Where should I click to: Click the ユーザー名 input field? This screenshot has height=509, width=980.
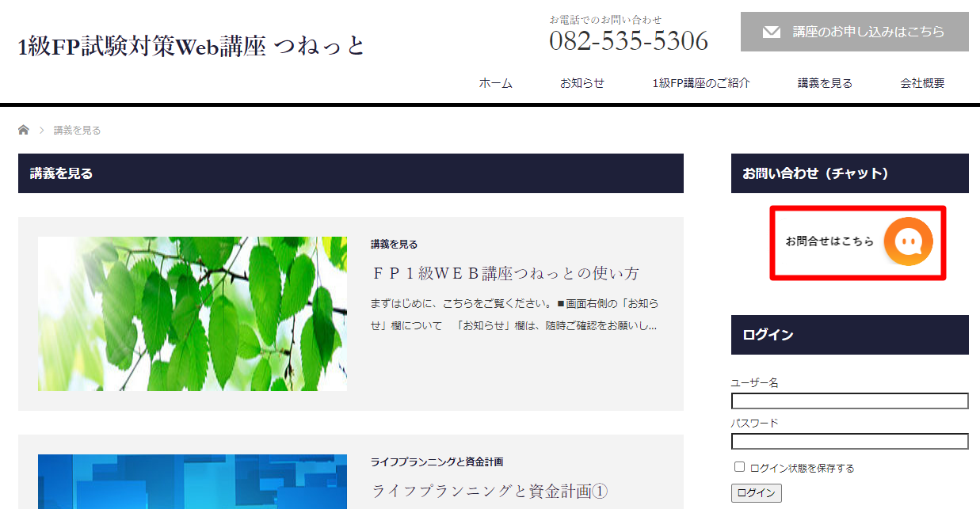[849, 401]
